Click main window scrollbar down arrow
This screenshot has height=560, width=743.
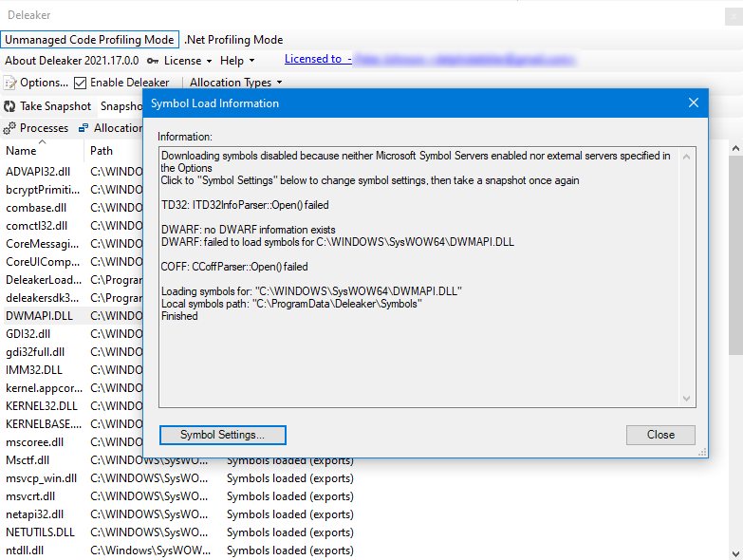pyautogui.click(x=735, y=554)
